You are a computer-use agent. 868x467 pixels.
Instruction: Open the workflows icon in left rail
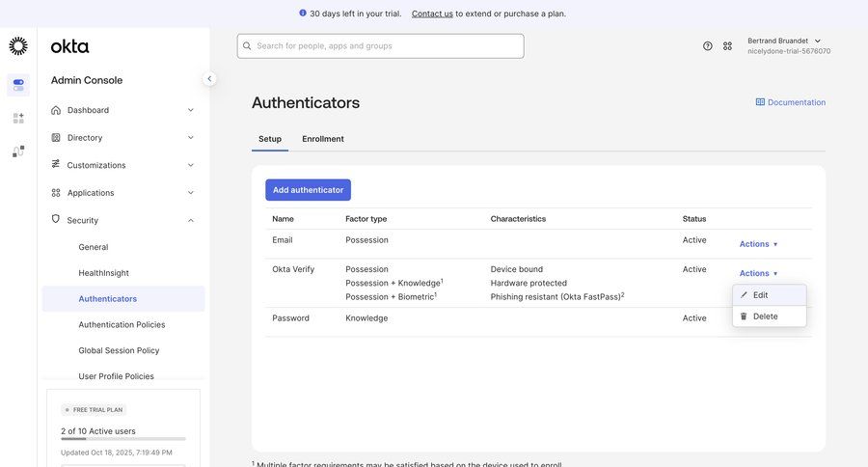coord(18,151)
